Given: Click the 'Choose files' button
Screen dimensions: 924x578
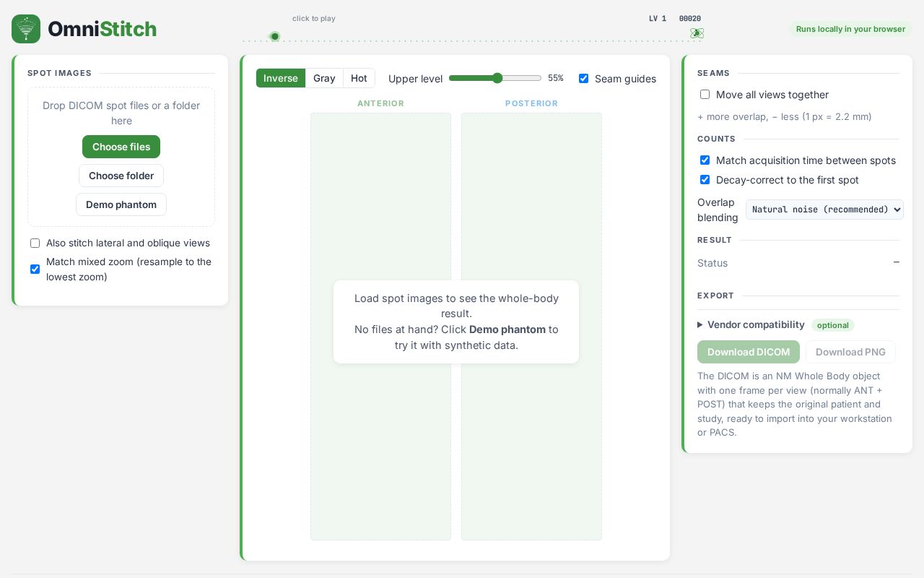Looking at the screenshot, I should click(121, 147).
